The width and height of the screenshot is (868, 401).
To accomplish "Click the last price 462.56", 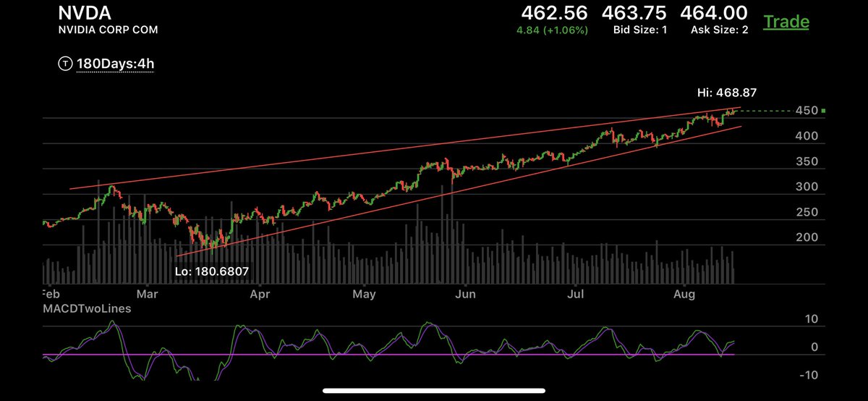I will click(x=555, y=12).
